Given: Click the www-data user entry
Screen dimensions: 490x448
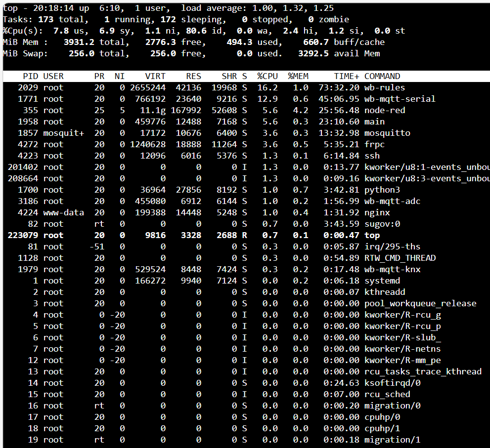Looking at the screenshot, I should [63, 212].
